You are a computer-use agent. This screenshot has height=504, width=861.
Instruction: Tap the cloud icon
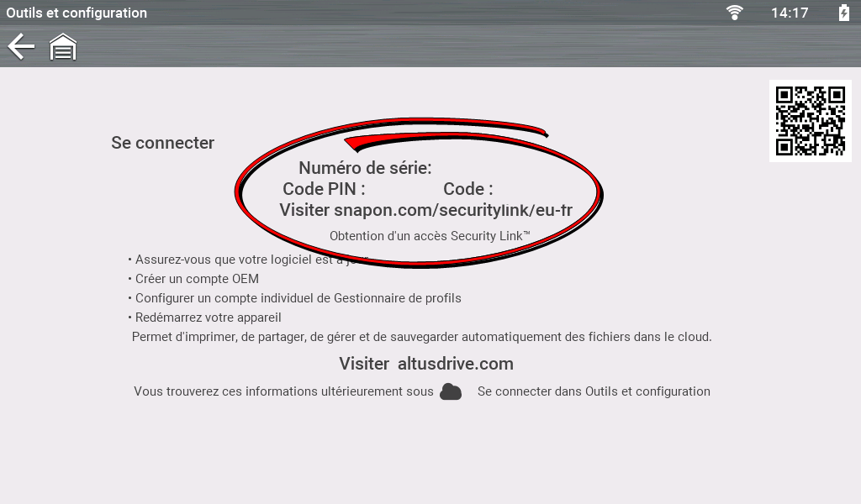point(451,391)
